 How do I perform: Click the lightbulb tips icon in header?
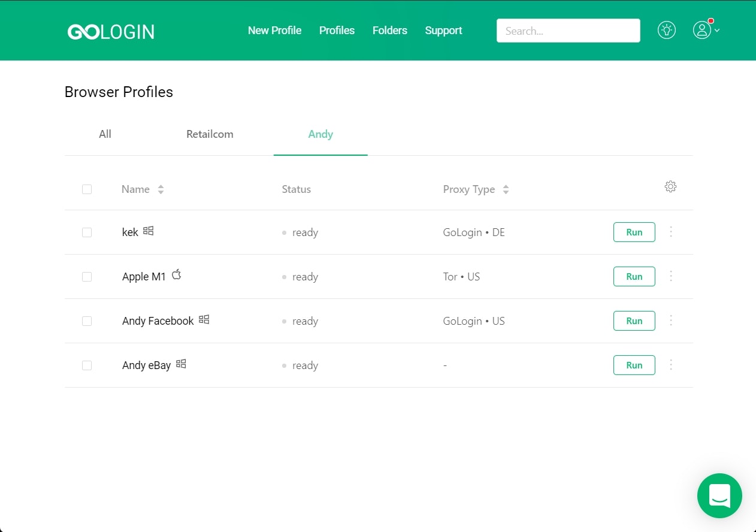point(667,29)
